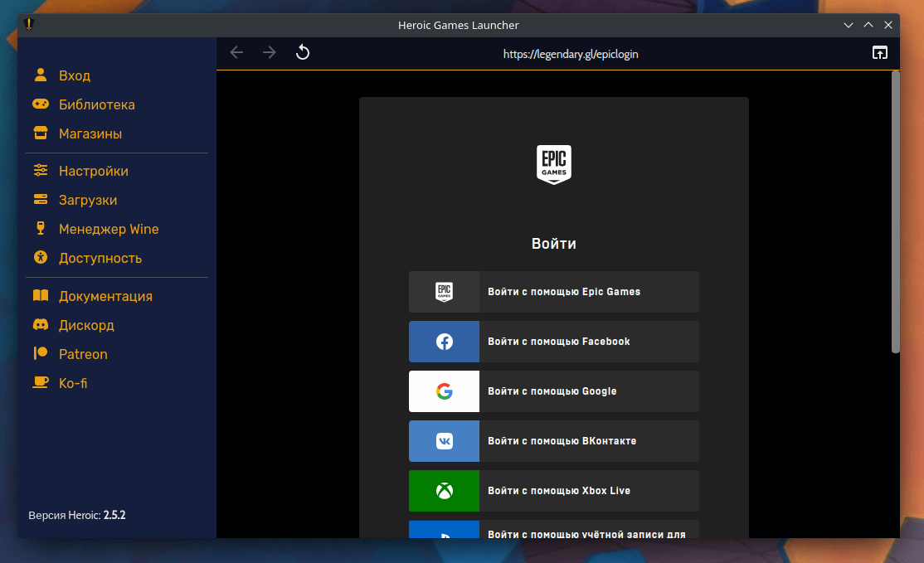
Task: Maximize the Heroic window
Action: [x=868, y=25]
